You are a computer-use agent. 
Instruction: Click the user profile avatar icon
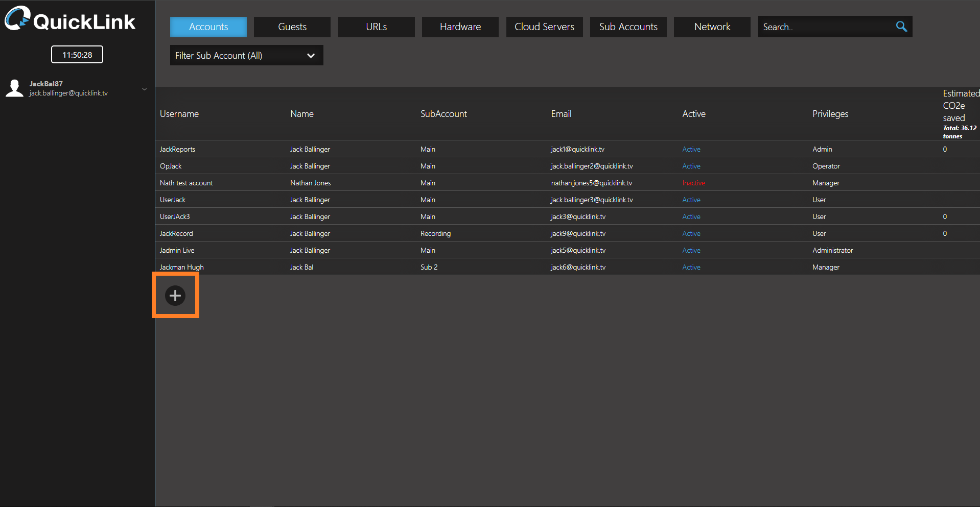click(14, 88)
